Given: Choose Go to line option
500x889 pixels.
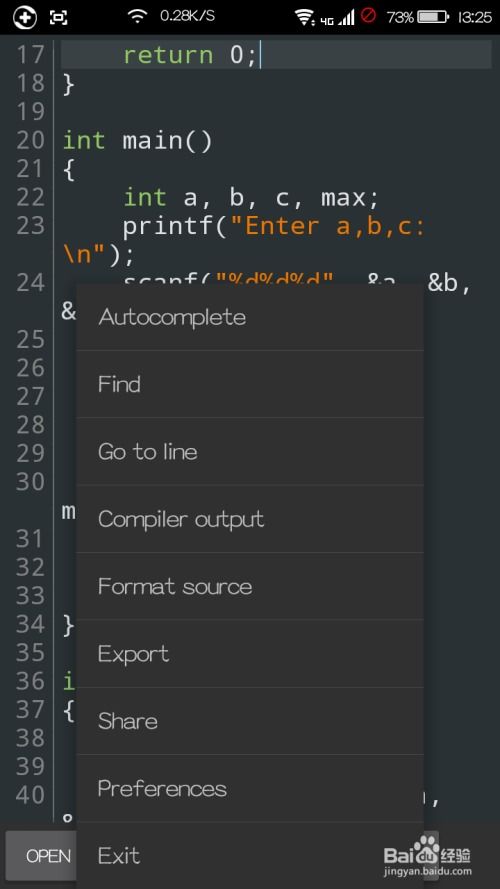Looking at the screenshot, I should (250, 452).
